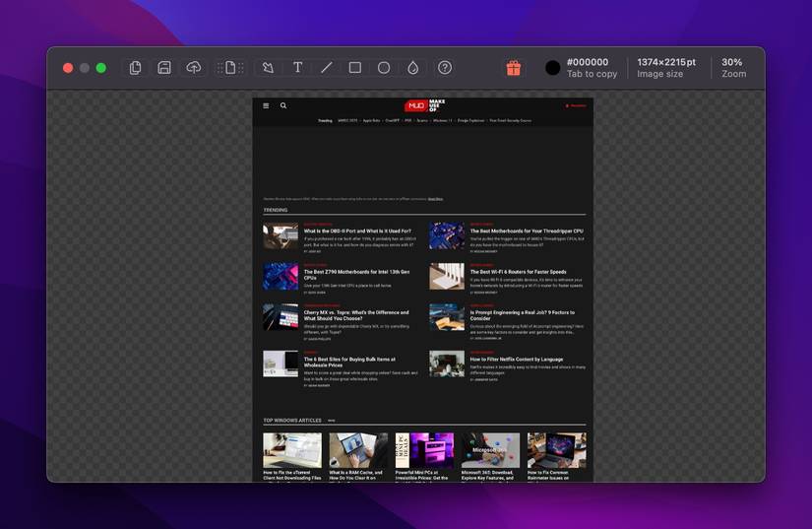Click the Microsoft 365 article thumbnail

click(490, 451)
